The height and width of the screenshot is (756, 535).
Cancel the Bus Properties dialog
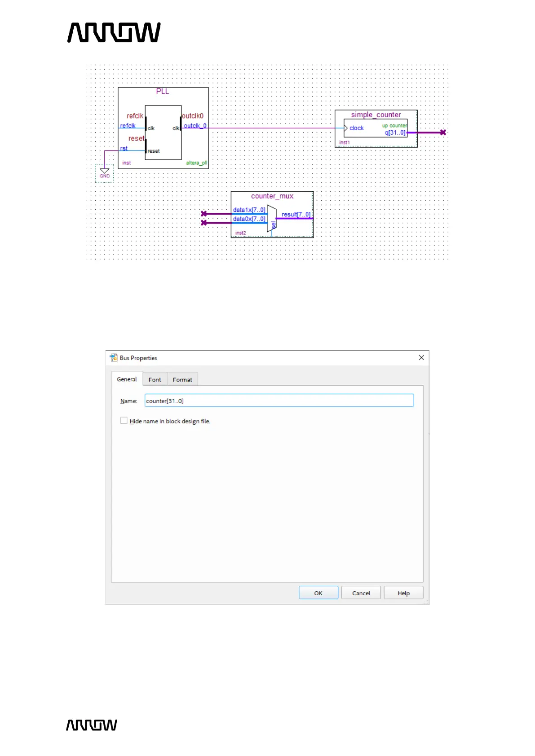pos(361,593)
